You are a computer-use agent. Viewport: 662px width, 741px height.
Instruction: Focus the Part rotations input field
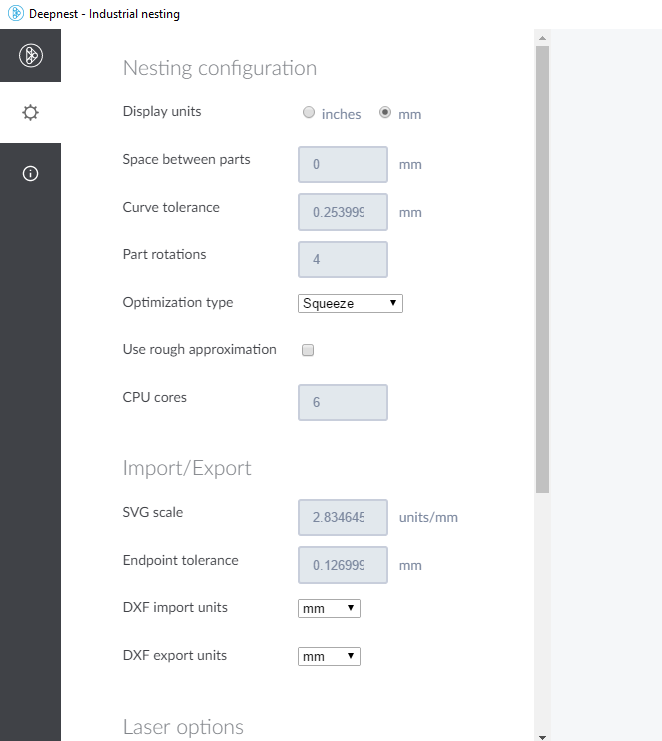tap(343, 259)
